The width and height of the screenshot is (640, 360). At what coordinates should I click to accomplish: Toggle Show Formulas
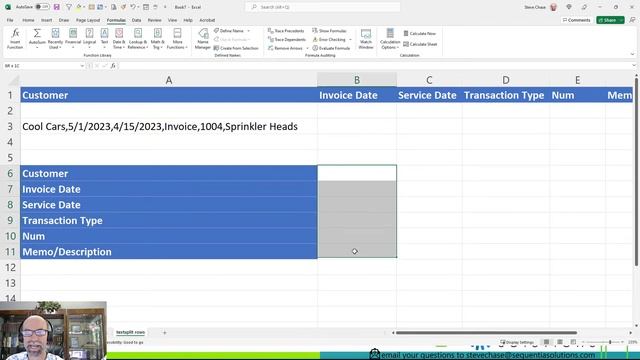(x=329, y=31)
